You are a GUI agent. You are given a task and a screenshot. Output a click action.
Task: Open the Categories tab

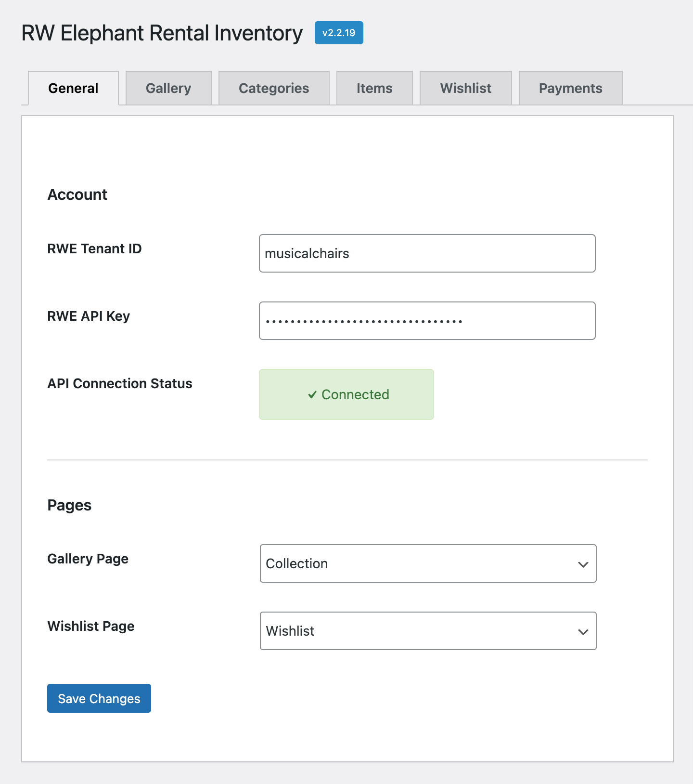[x=274, y=88]
